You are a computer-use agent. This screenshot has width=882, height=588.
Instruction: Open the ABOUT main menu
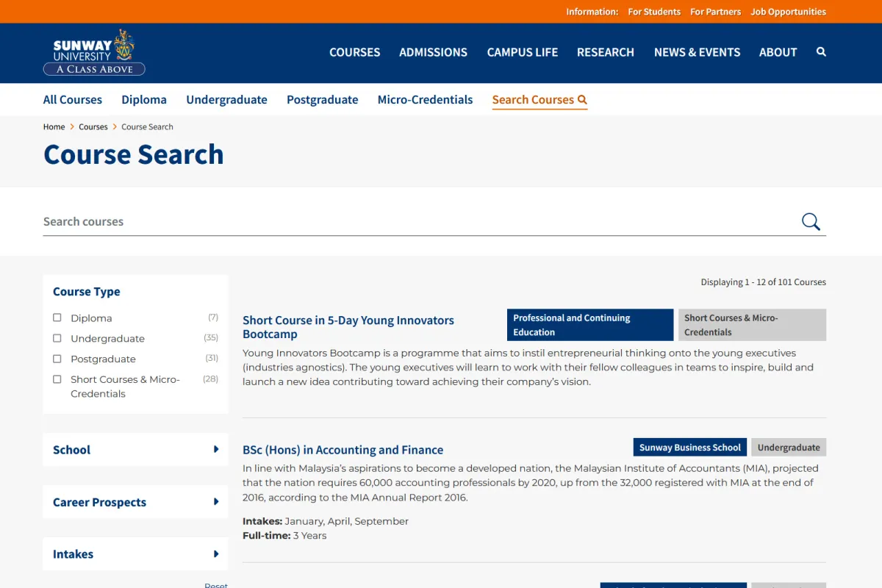coord(778,52)
